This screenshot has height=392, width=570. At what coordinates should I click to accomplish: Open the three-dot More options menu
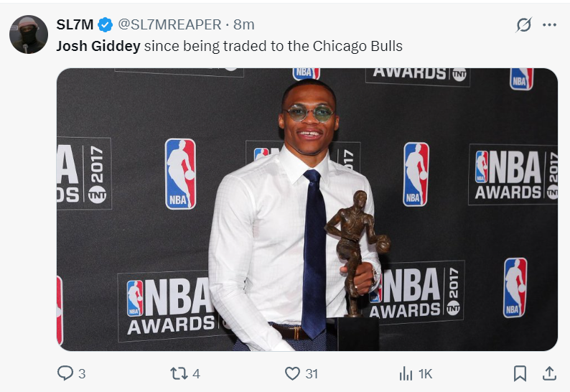coord(549,25)
